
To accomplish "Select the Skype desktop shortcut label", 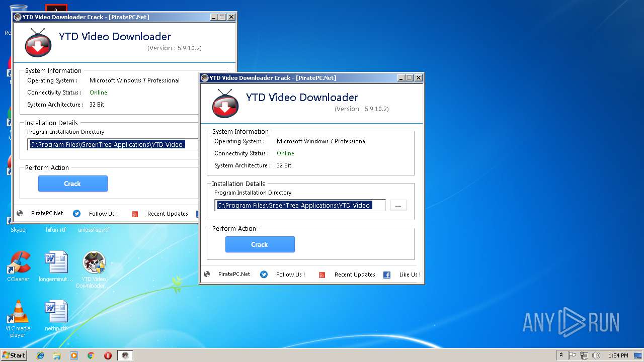I will coord(18,230).
